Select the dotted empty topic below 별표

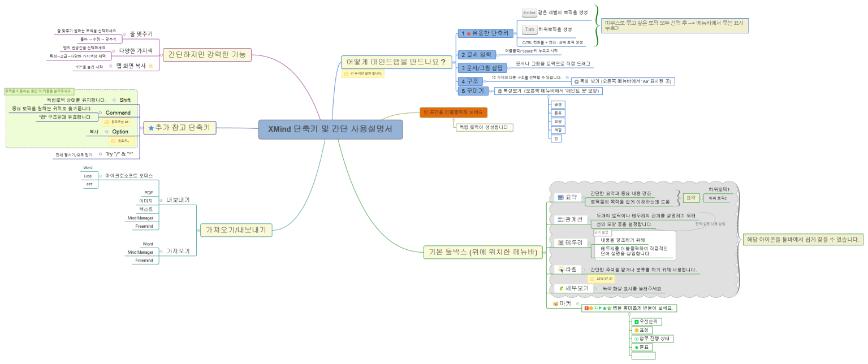(643, 356)
